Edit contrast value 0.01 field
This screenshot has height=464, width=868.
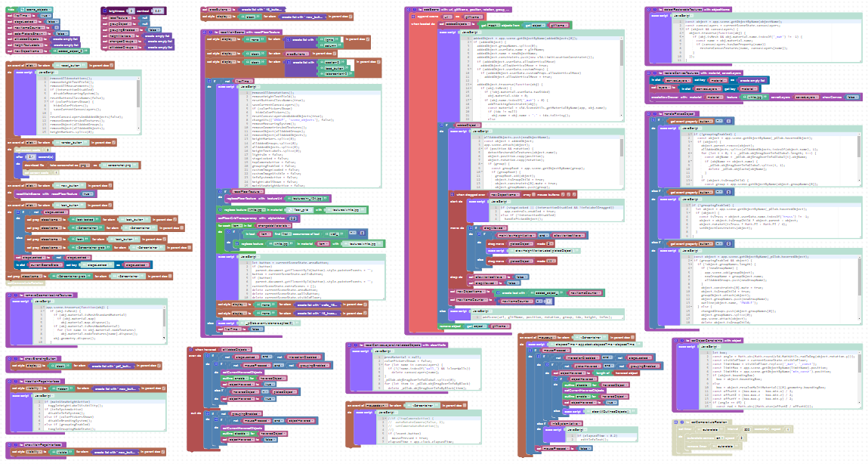(x=158, y=11)
